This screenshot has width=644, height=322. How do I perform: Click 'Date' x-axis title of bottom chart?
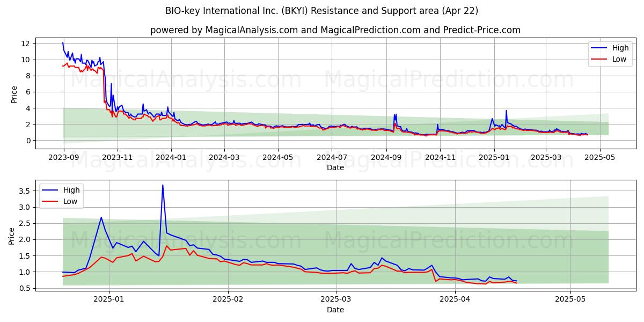[x=335, y=310]
